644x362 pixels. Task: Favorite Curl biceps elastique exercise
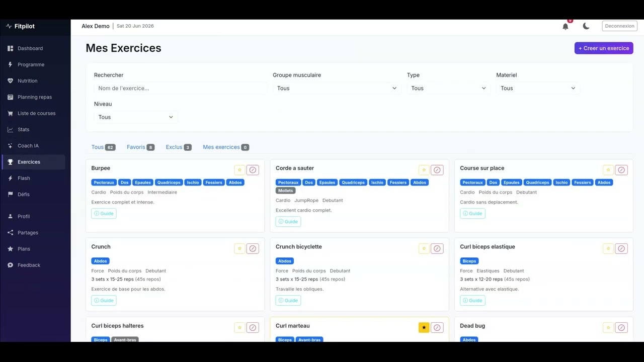click(608, 248)
